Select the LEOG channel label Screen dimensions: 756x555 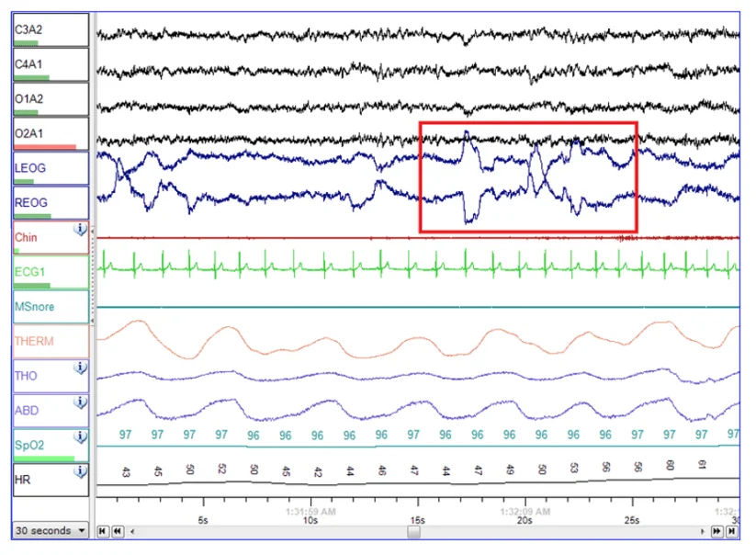pos(51,168)
